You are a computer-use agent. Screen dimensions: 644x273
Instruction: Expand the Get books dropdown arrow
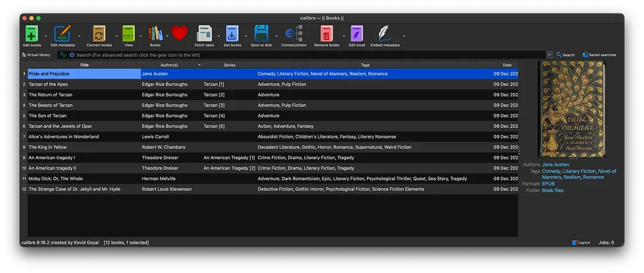coord(246,36)
